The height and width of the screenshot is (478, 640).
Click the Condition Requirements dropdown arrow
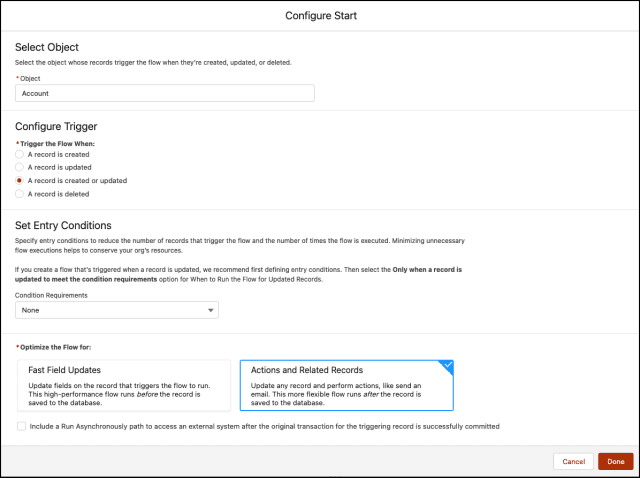[x=210, y=311]
